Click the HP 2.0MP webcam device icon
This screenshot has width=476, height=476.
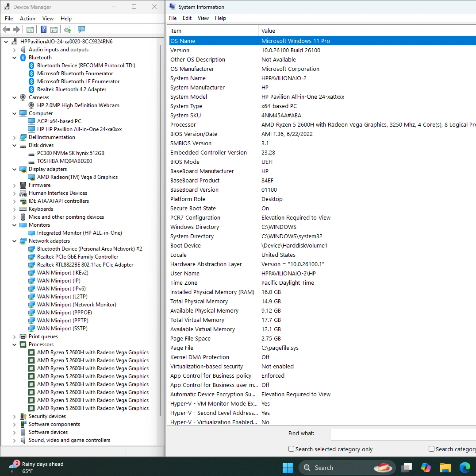(31, 105)
